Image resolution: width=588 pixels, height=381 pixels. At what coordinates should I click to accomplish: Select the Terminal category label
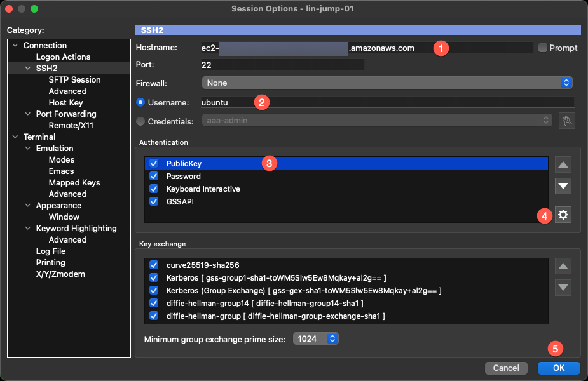[39, 137]
